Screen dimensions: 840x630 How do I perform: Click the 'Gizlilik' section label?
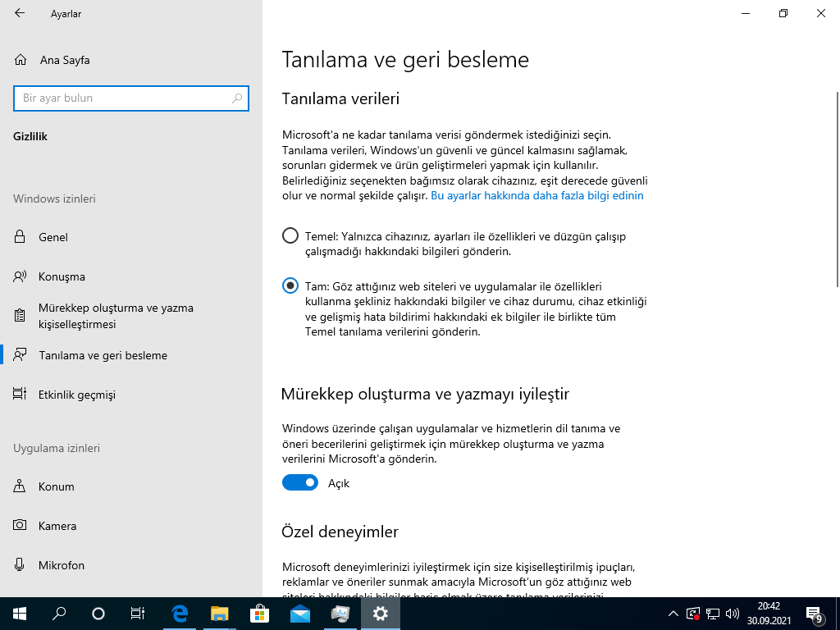point(30,136)
